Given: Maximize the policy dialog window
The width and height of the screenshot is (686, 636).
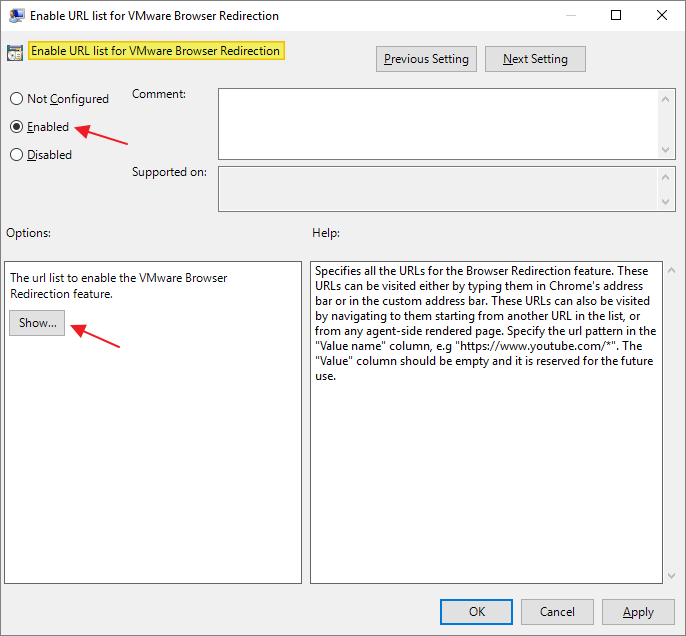Looking at the screenshot, I should coord(616,16).
